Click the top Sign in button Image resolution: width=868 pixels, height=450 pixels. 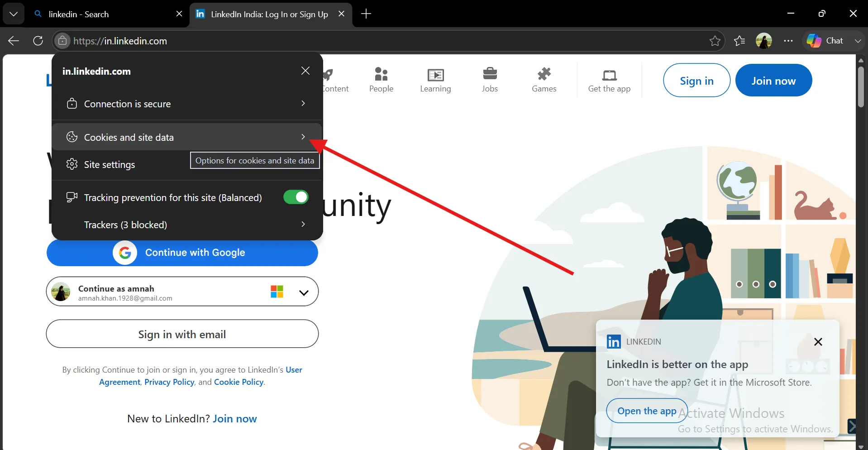[696, 81]
